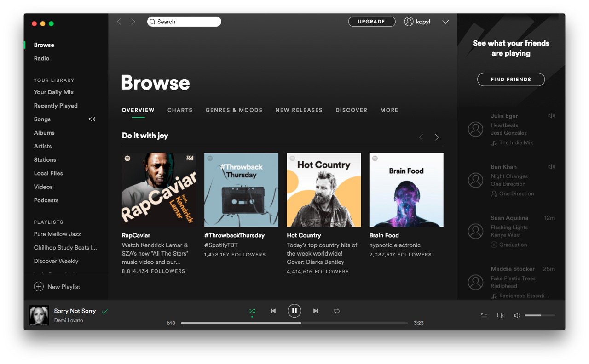Click the FIND FRIENDS button

click(511, 80)
